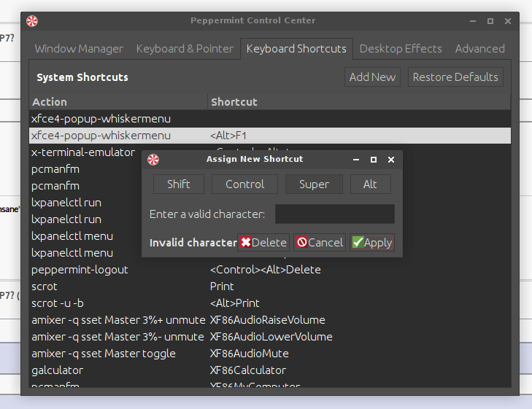
Task: Maximize the Peppermint Control Center window
Action: (490, 21)
